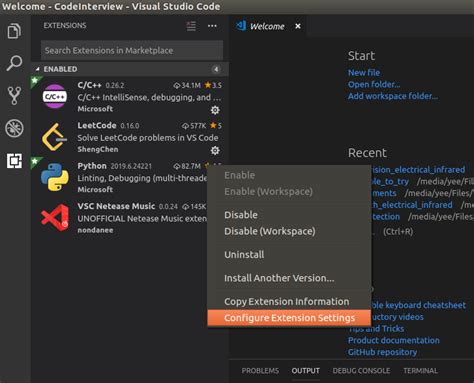This screenshot has width=474, height=383.
Task: Click Add workspace folder... link
Action: 393,96
